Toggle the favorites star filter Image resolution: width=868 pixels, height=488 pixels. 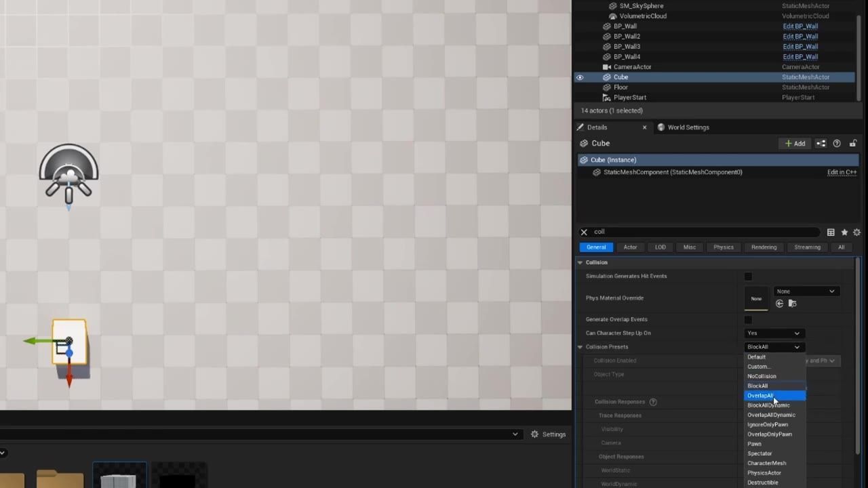844,232
